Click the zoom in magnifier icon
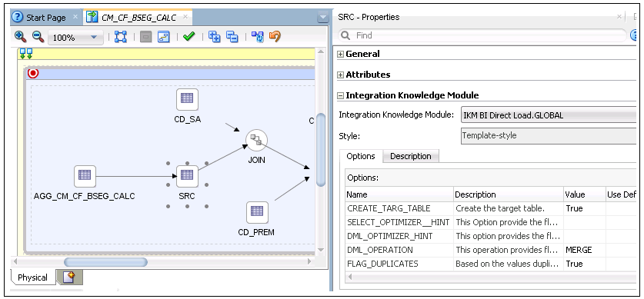 20,37
